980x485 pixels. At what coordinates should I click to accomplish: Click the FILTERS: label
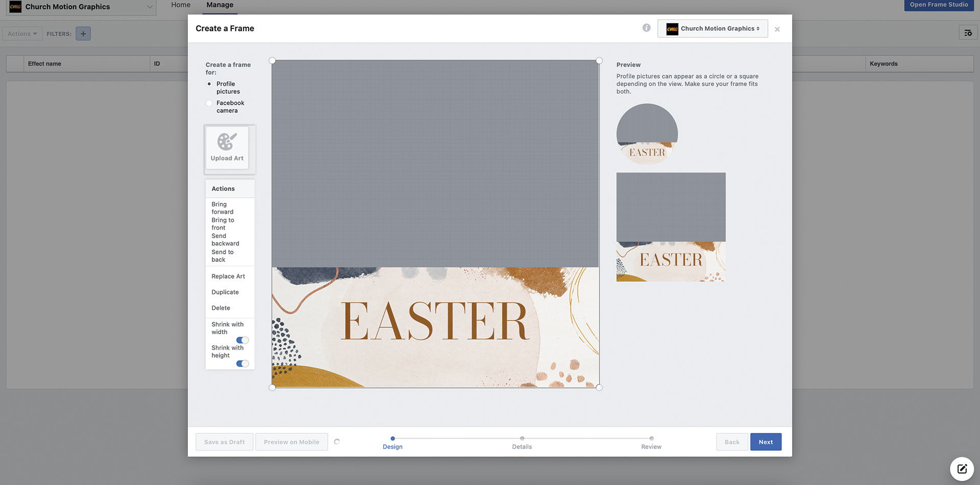pyautogui.click(x=59, y=34)
